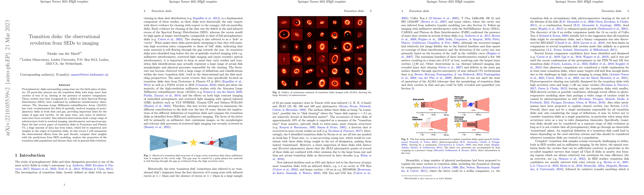Click the '1 Introduction' section heading
The width and height of the screenshot is (644, 195).
point(30,155)
